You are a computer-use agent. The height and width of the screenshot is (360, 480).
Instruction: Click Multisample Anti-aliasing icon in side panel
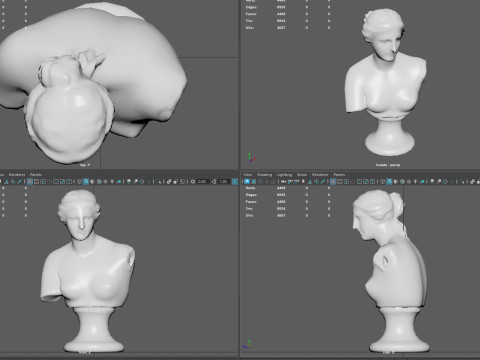445,181
